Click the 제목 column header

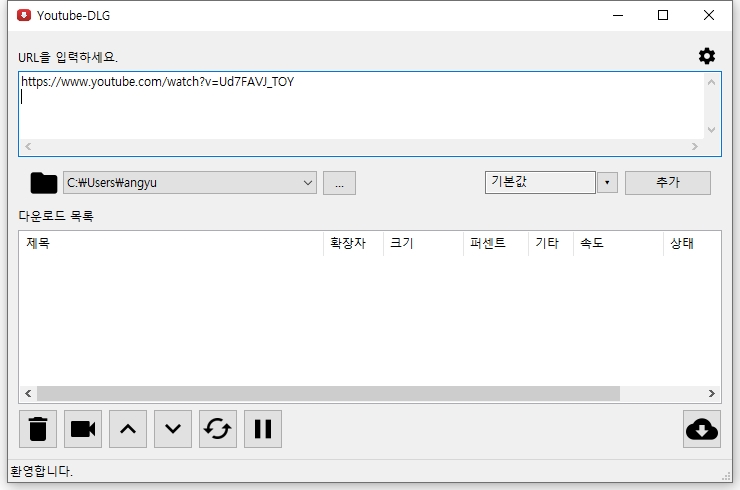[x=171, y=243]
